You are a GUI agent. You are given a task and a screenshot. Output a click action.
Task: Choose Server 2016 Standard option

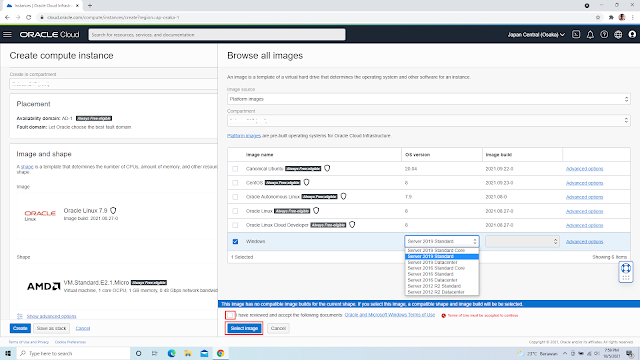click(x=442, y=274)
